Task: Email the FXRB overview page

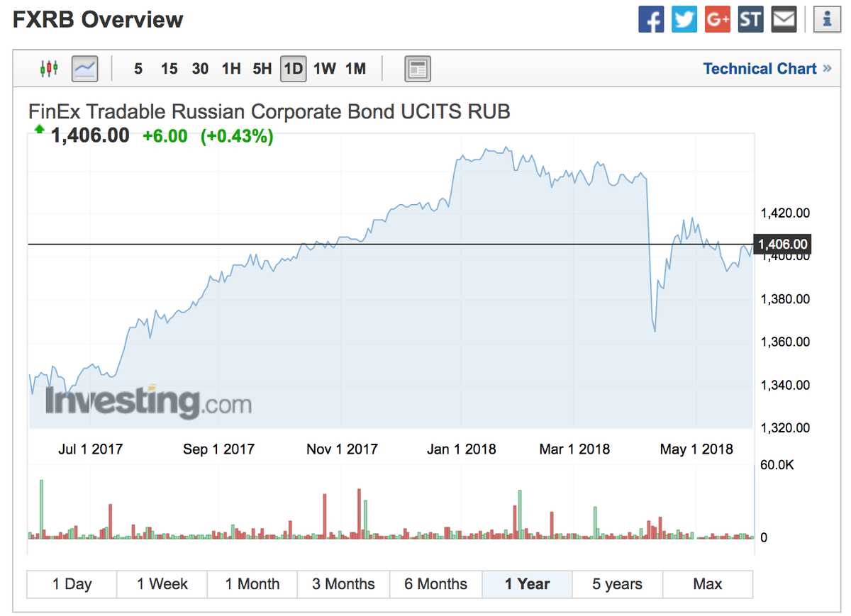Action: 783,19
